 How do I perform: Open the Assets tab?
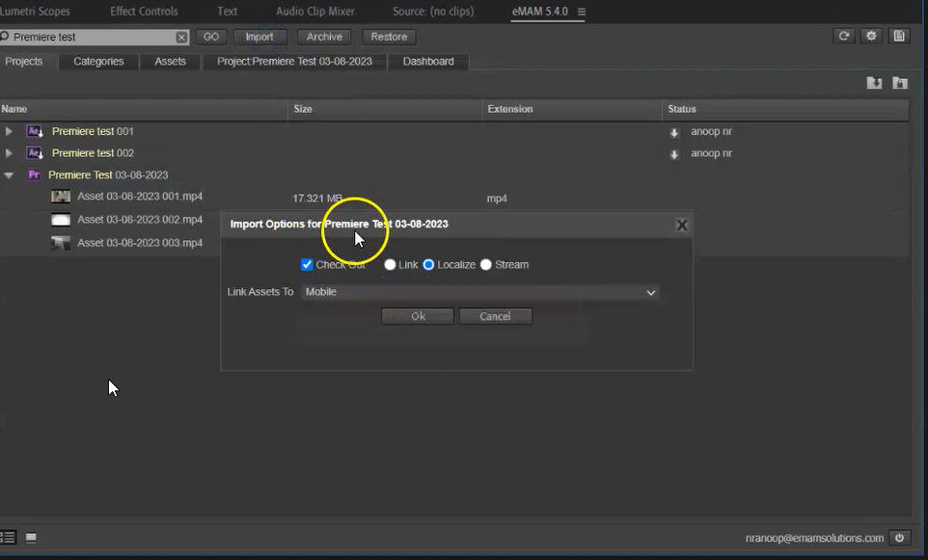pyautogui.click(x=171, y=62)
